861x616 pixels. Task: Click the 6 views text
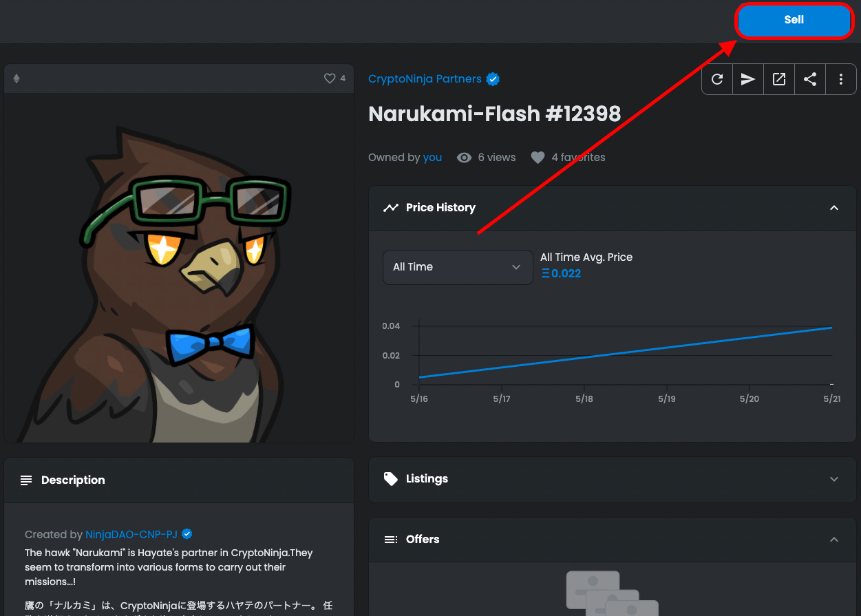[497, 158]
